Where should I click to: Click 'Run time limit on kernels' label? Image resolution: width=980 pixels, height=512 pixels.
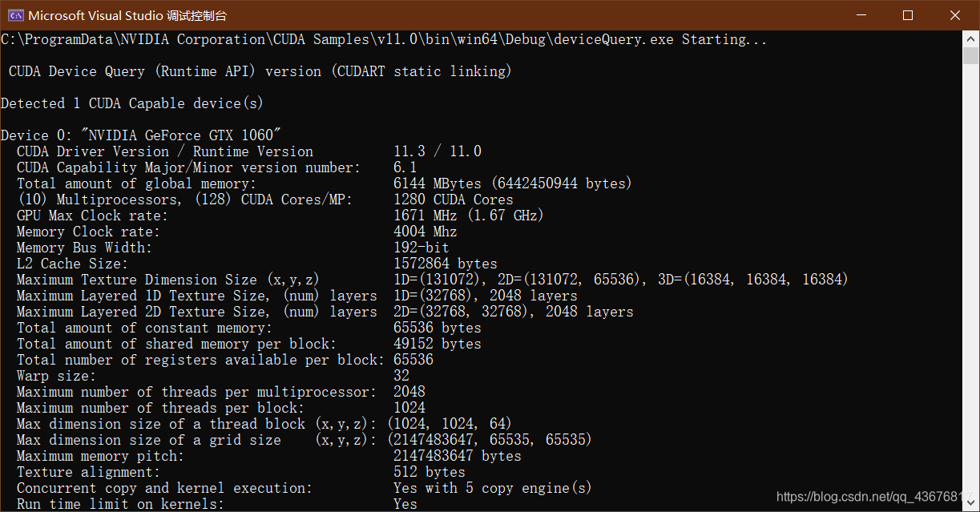120,504
